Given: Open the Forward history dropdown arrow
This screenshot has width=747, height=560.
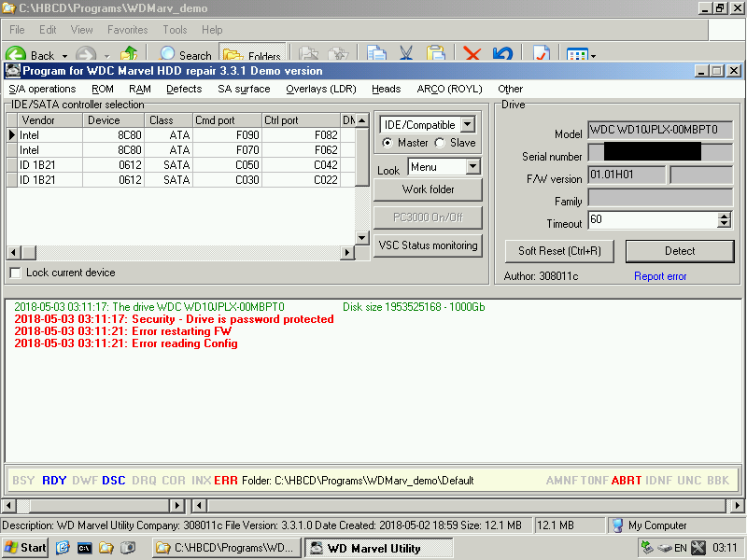Looking at the screenshot, I should [106, 56].
